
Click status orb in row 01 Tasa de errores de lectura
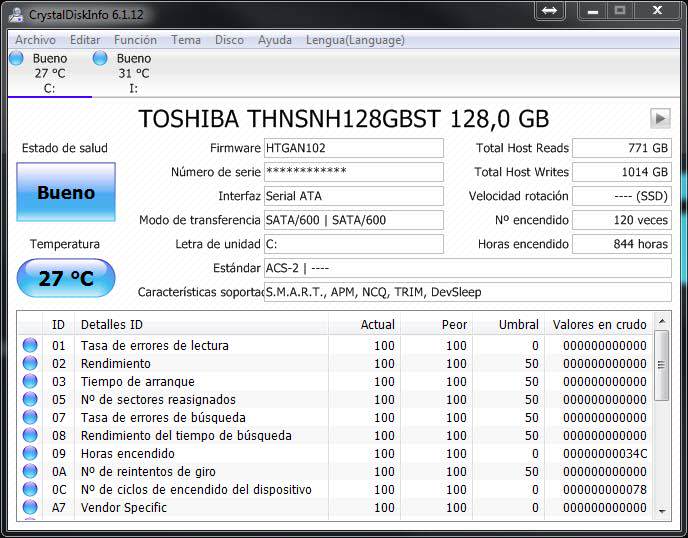30,345
